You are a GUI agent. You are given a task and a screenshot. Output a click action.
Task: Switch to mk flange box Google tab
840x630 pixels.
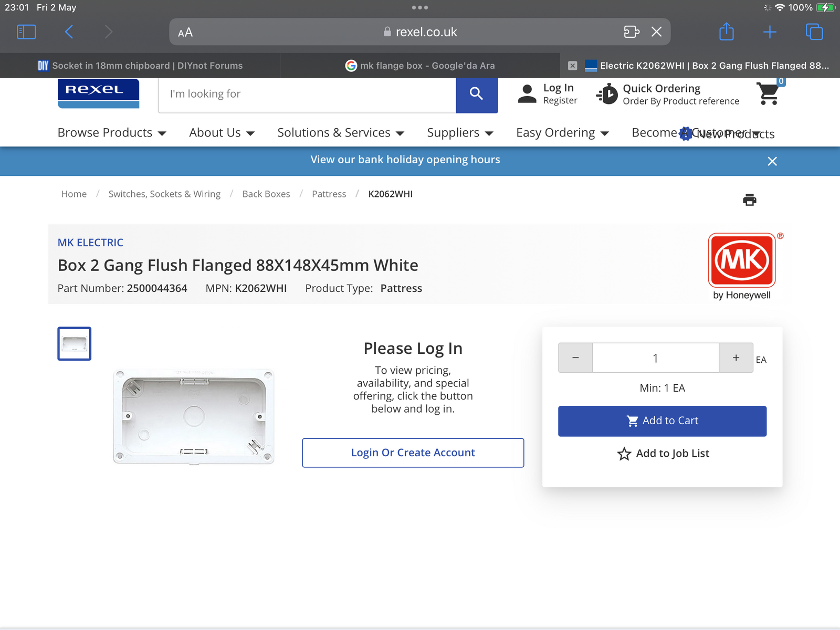click(x=420, y=66)
